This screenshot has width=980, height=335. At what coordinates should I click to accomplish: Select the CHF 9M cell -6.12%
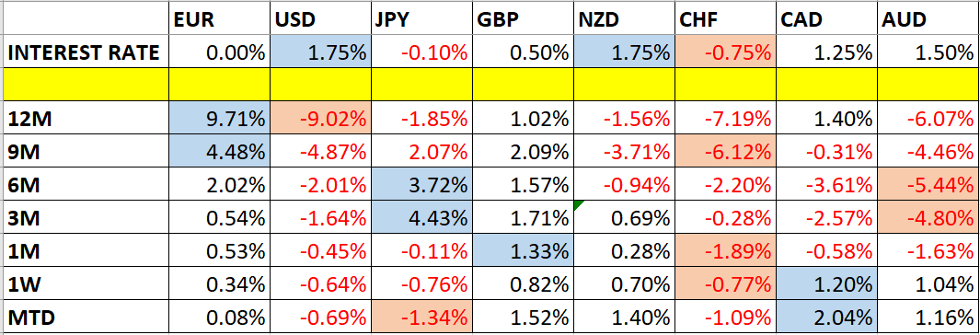coord(725,151)
